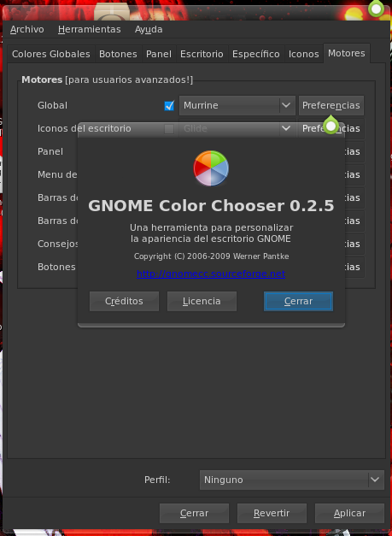Open the gnomecc.sourceforge.net link
The width and height of the screenshot is (392, 536).
(211, 274)
